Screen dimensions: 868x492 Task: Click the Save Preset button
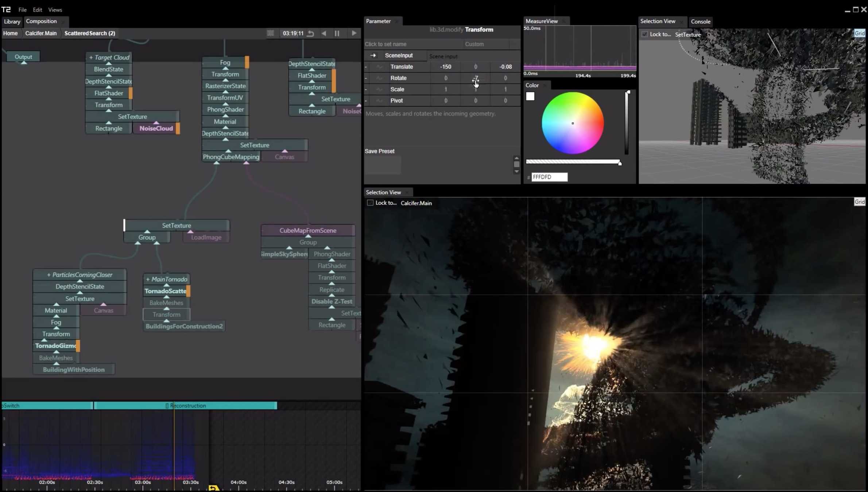pos(380,151)
